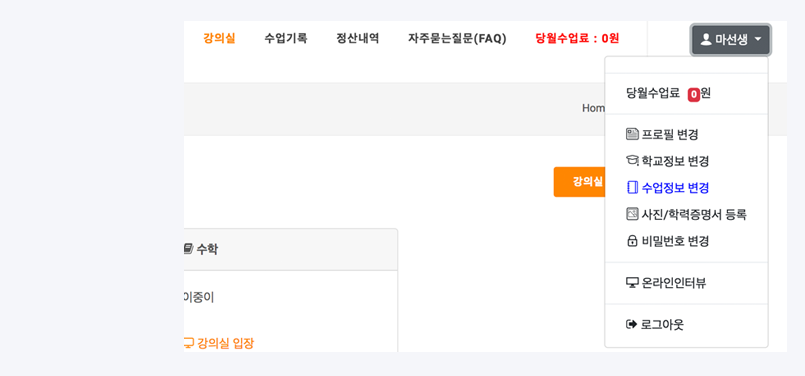Click the graduation cap school info icon

tap(632, 161)
